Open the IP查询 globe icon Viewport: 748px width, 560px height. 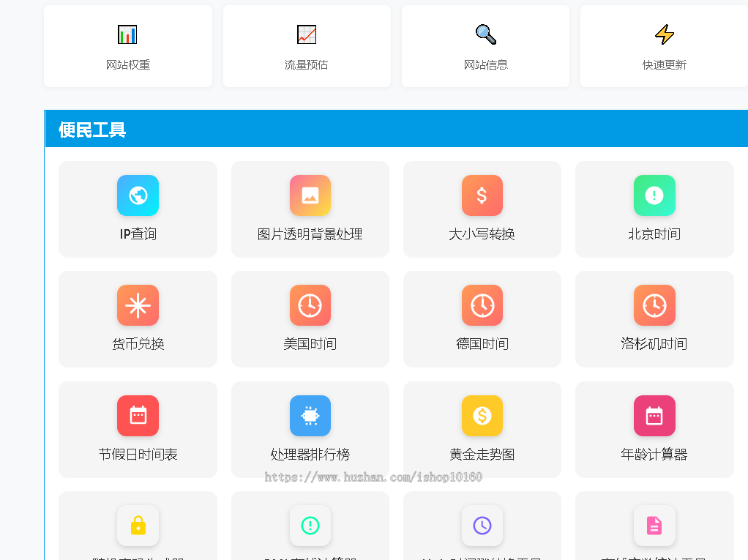[x=138, y=195]
